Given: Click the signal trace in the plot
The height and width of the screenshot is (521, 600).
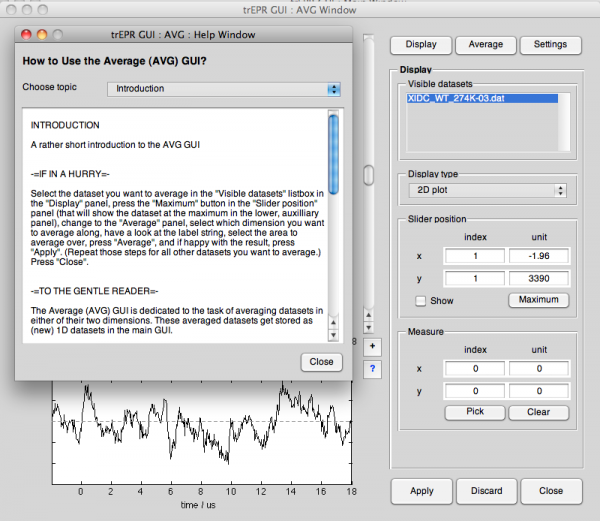Looking at the screenshot, I should (202, 422).
